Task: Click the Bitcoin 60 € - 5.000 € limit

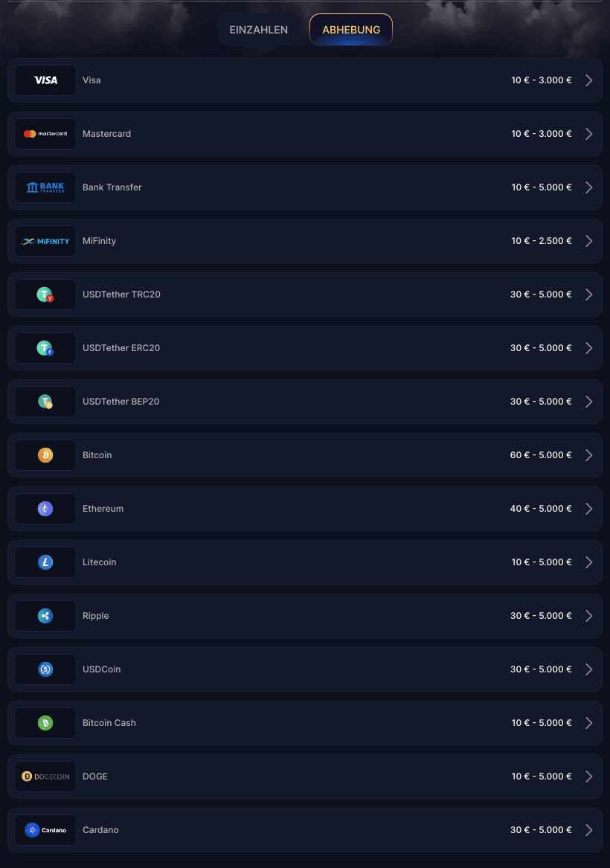Action: coord(541,455)
